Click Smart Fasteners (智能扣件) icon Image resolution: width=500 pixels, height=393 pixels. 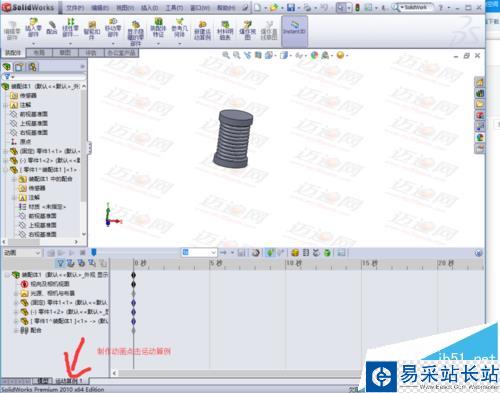[x=92, y=30]
